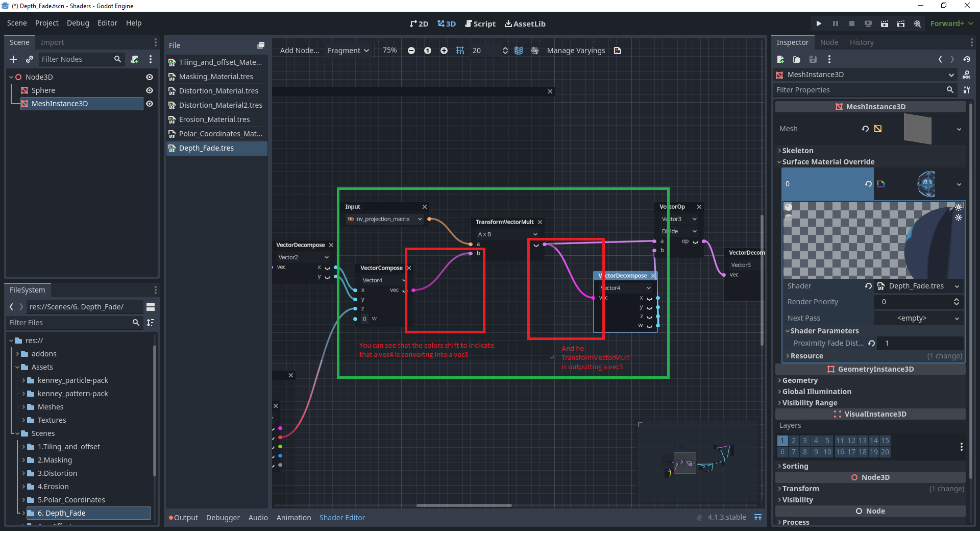Add a child node in the Scene panel
Viewport: 980px width, 533px height.
[x=13, y=59]
